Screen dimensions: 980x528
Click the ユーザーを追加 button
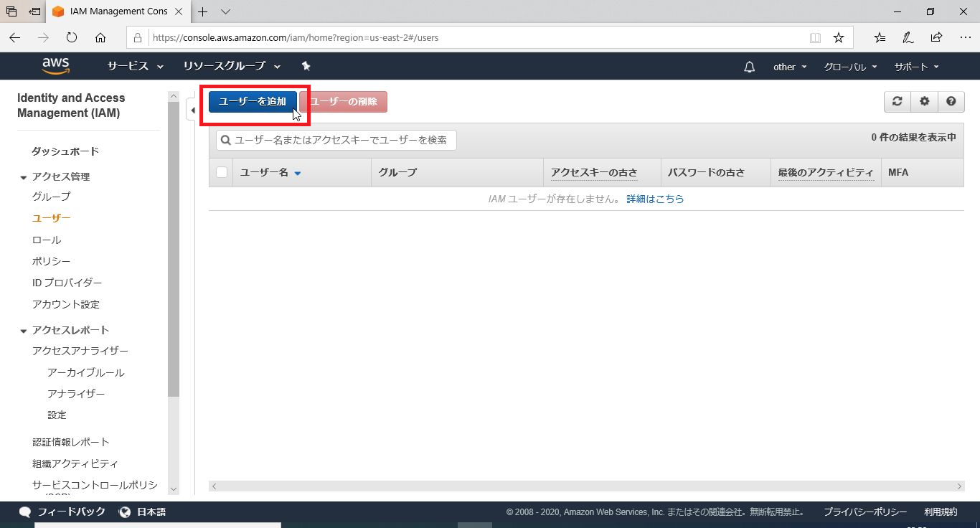point(253,101)
